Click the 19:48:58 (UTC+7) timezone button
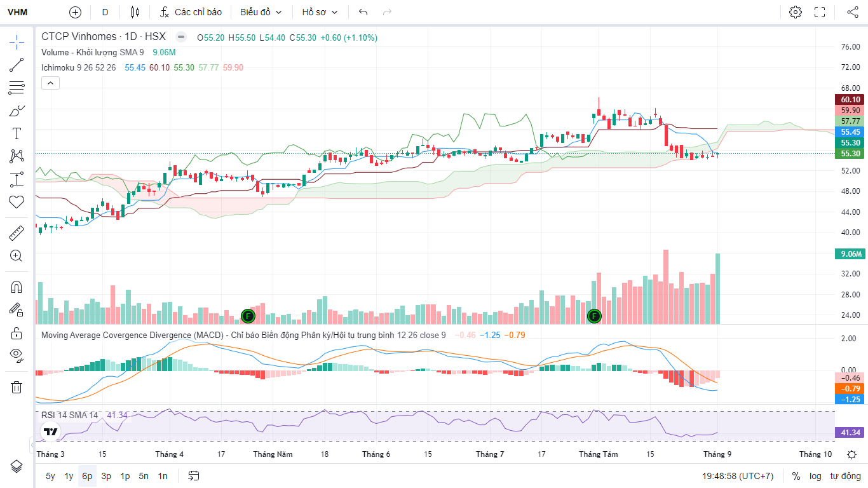Image resolution: width=868 pixels, height=488 pixels. click(x=738, y=476)
